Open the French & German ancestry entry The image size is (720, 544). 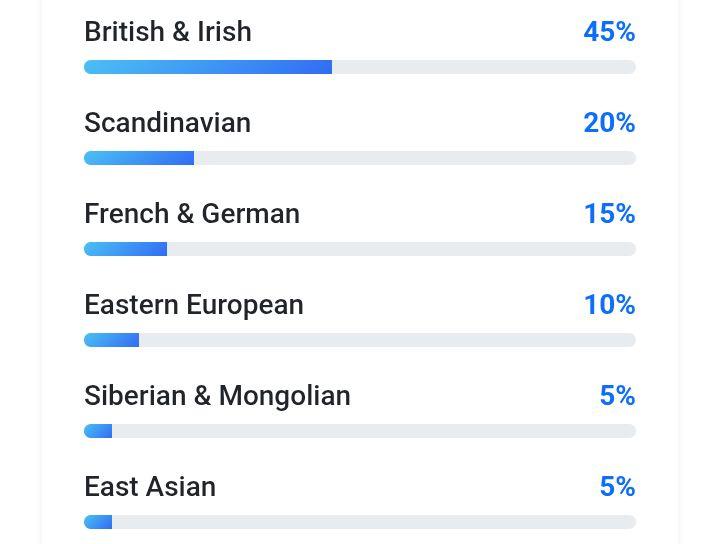192,214
